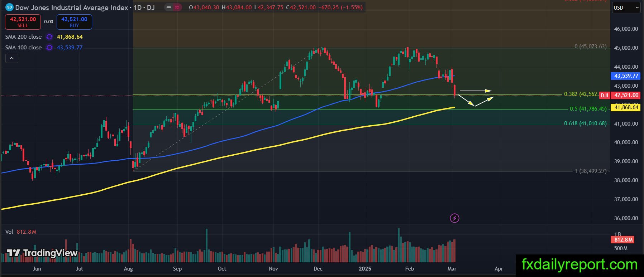The height and width of the screenshot is (277, 644).
Task: Click the 40,000.00 price axis label
Action: click(x=626, y=142)
